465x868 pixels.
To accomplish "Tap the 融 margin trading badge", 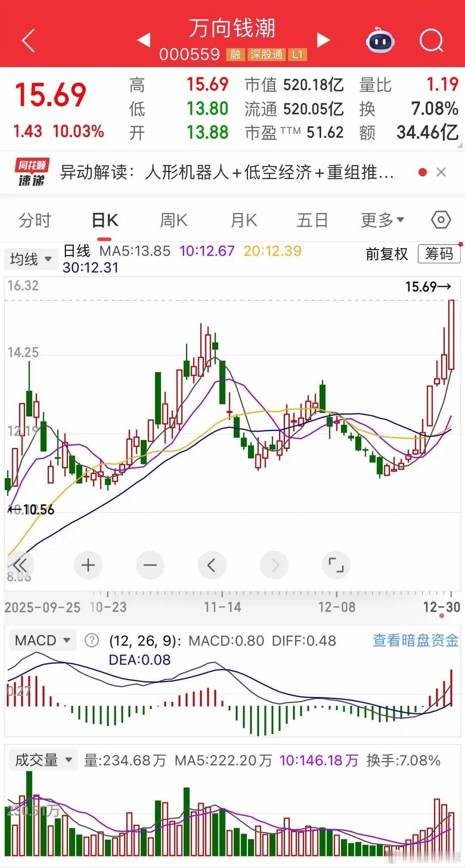I will (x=235, y=54).
